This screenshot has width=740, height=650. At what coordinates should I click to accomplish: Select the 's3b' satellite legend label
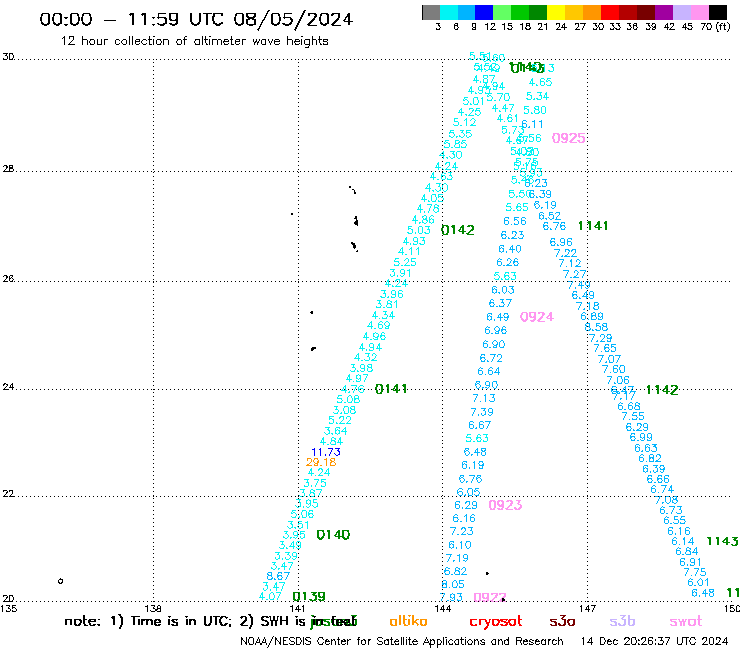(622, 621)
